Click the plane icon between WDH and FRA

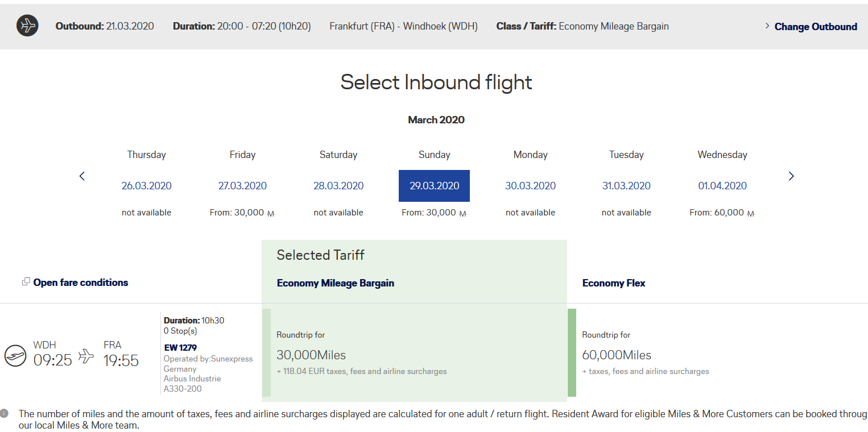point(86,356)
